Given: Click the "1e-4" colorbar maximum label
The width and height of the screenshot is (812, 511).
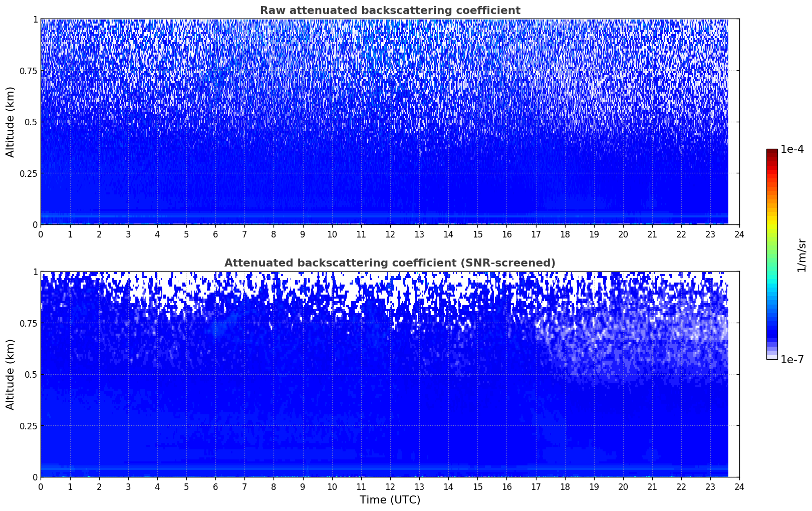Looking at the screenshot, I should tap(792, 149).
